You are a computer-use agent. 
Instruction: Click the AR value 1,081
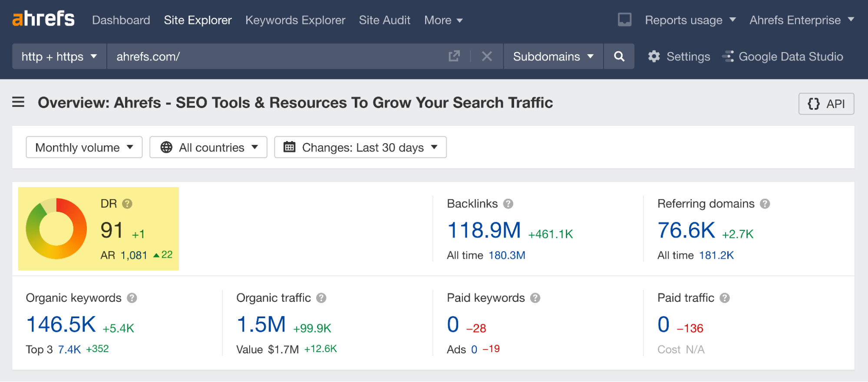pos(134,255)
